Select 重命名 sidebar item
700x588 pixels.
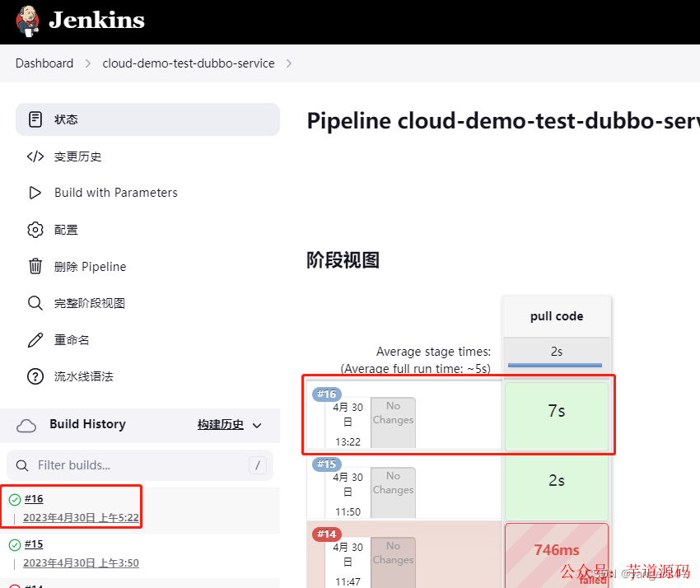coord(72,340)
